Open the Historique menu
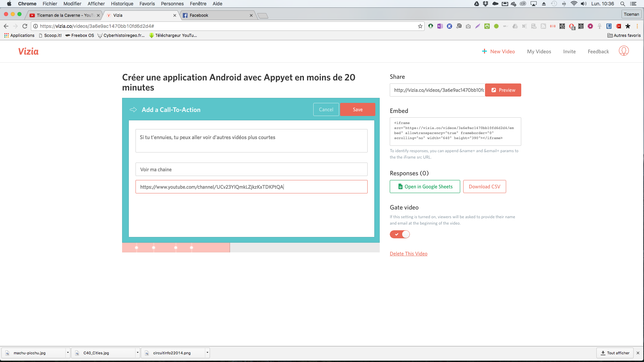Image resolution: width=644 pixels, height=362 pixels. (122, 4)
